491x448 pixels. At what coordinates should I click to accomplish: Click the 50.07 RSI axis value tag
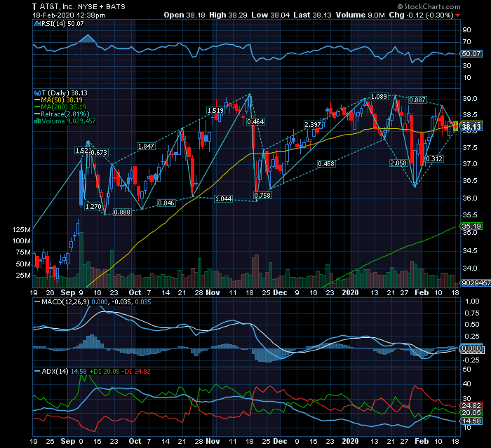(x=471, y=53)
